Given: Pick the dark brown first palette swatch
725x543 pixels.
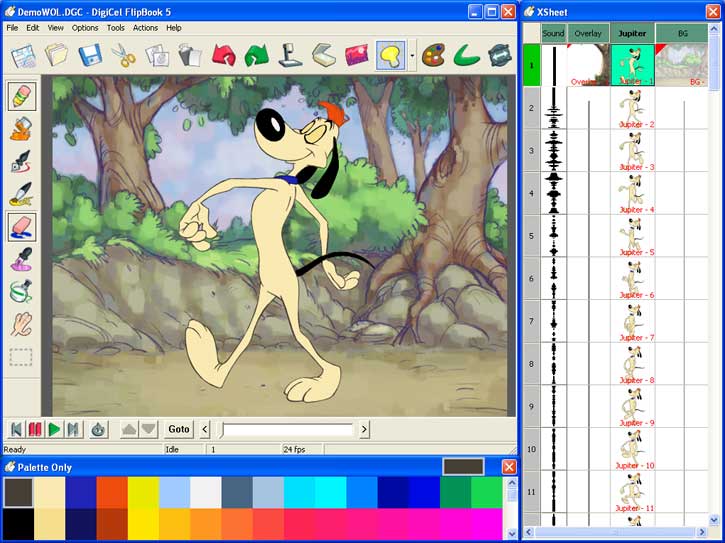Looking at the screenshot, I should [x=18, y=493].
